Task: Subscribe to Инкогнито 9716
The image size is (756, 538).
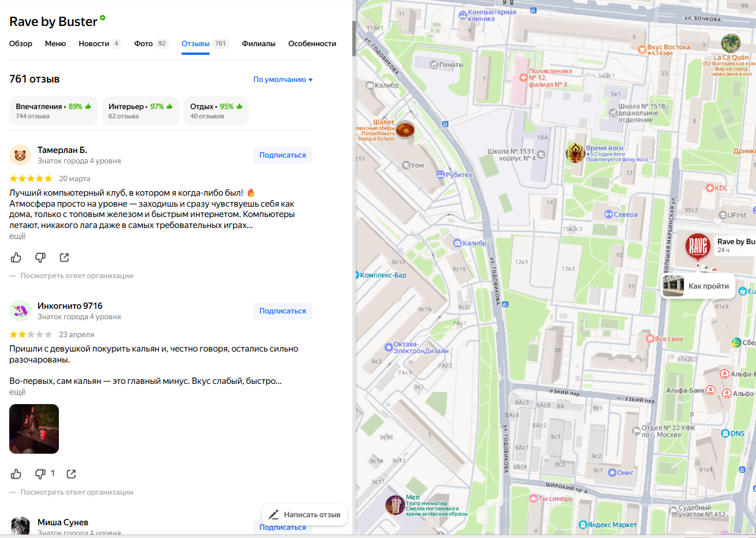Action: (x=282, y=311)
